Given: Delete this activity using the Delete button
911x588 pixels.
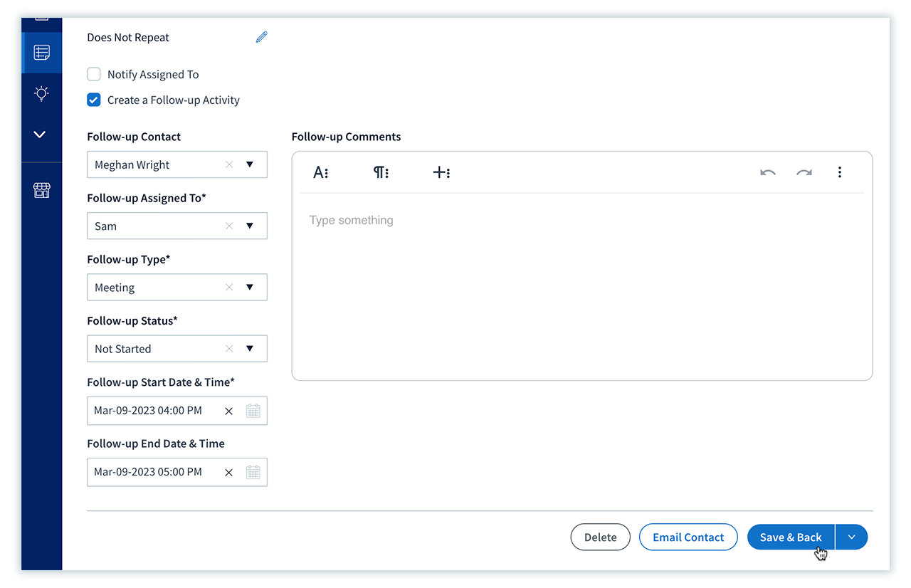Looking at the screenshot, I should coord(600,537).
